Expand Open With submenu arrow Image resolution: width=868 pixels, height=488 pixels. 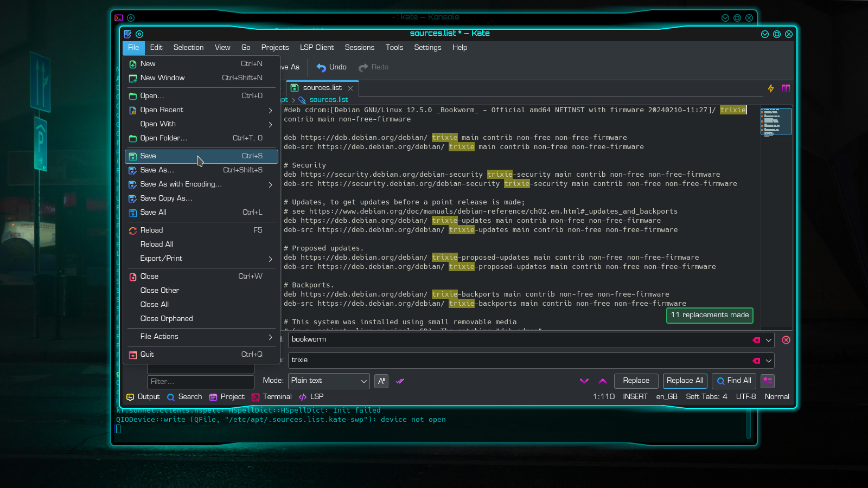click(270, 125)
